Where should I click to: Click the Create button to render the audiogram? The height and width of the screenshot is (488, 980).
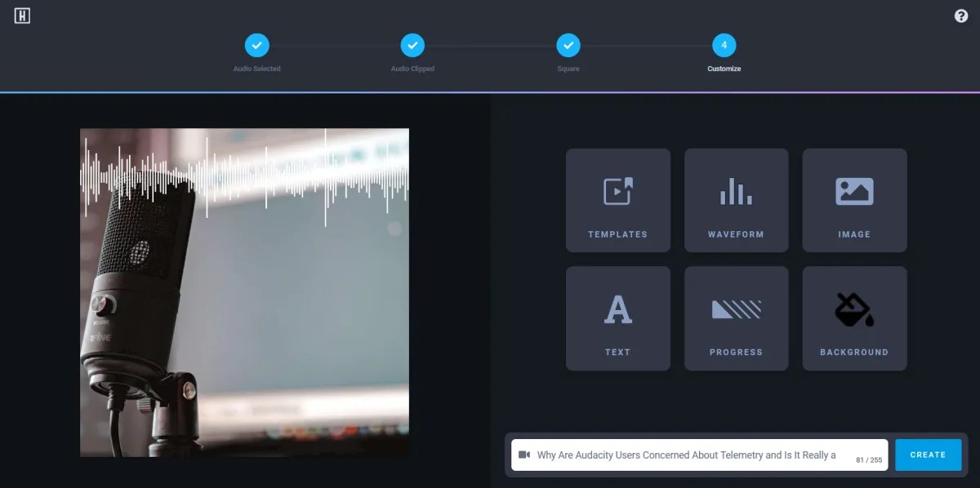928,455
